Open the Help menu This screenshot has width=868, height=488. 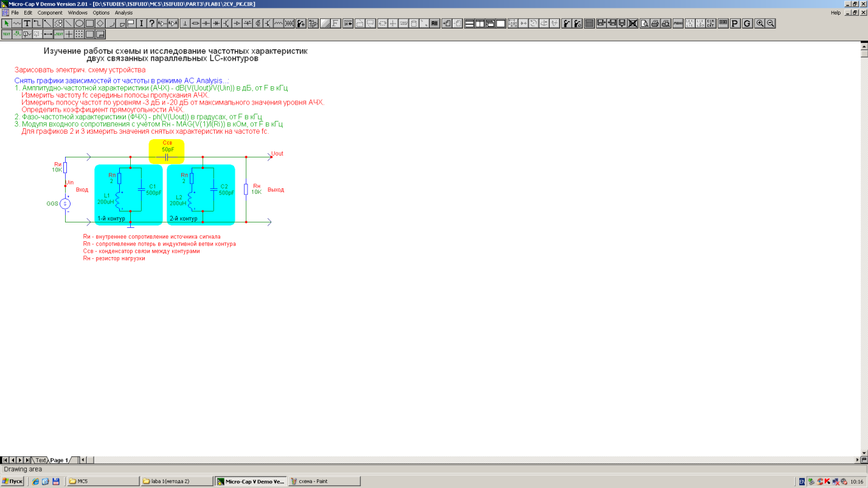836,13
